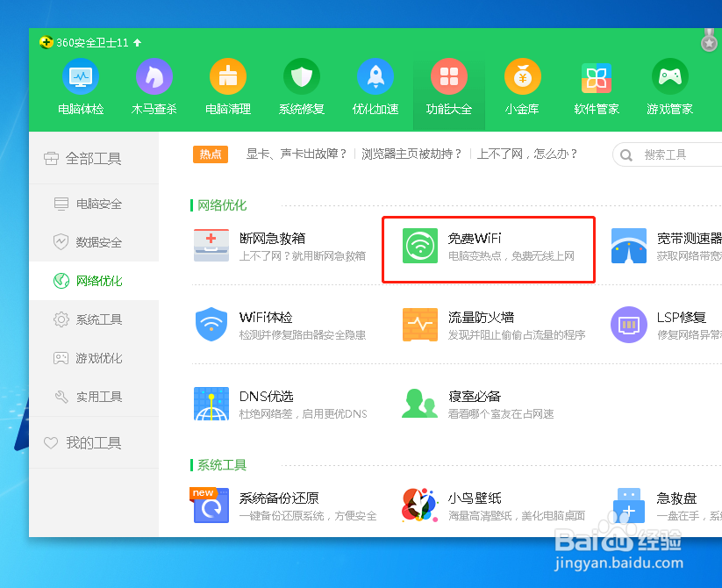Select 实用工具 category in sidebar
The width and height of the screenshot is (722, 588).
94,397
